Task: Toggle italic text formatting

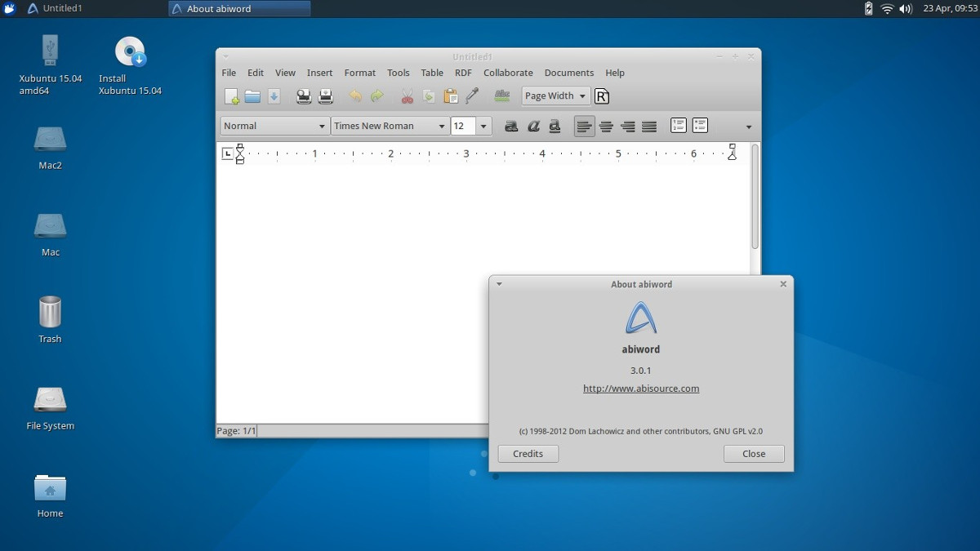Action: click(x=533, y=126)
